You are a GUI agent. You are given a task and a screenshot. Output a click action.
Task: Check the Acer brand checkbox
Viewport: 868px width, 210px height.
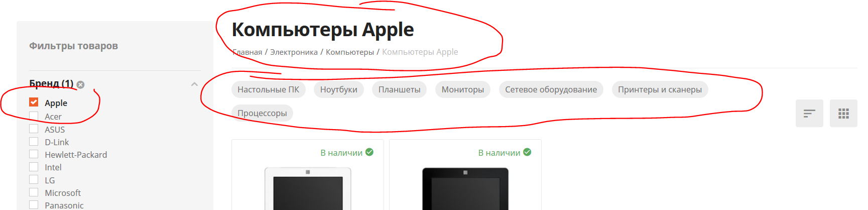(x=34, y=116)
